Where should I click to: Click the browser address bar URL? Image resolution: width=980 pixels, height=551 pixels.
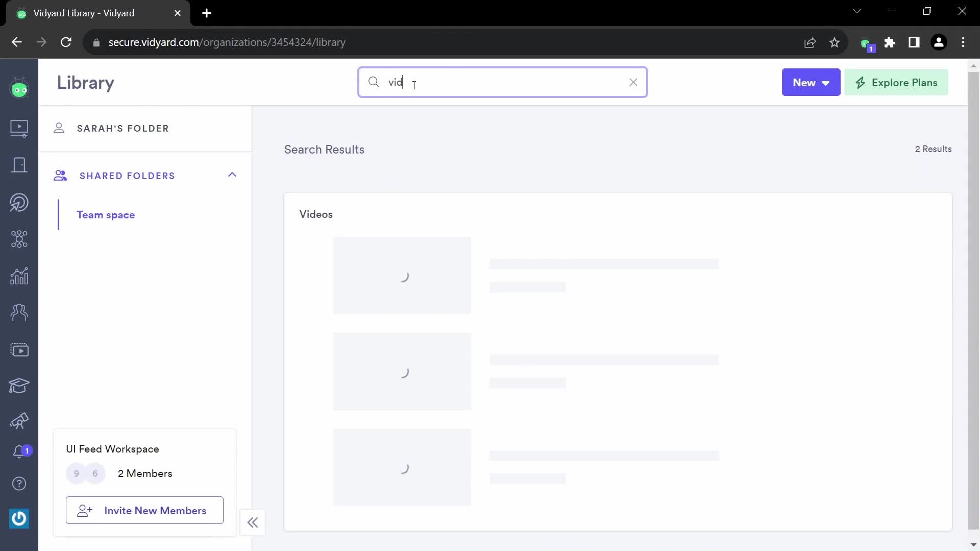coord(227,42)
